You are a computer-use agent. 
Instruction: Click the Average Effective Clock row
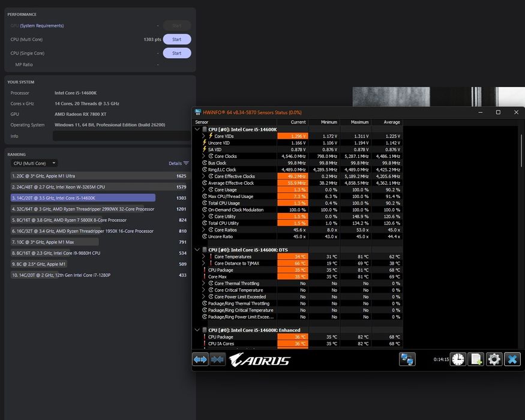click(298, 183)
